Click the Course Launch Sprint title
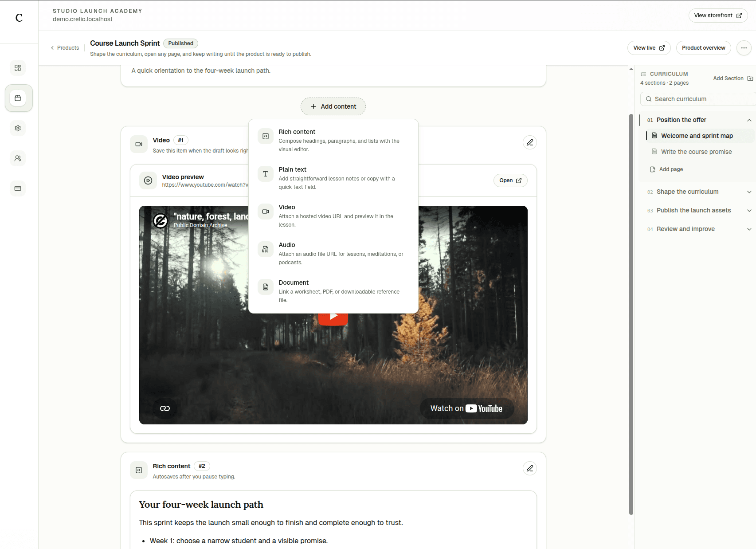Image resolution: width=756 pixels, height=549 pixels. click(x=125, y=43)
